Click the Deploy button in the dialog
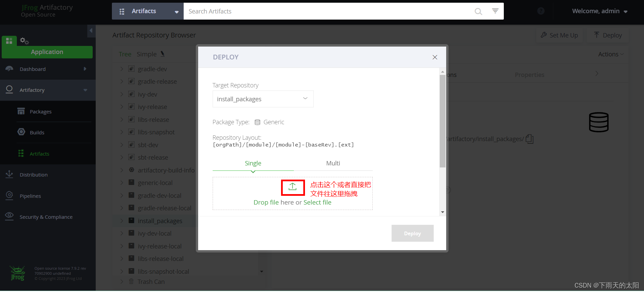644x292 pixels. pyautogui.click(x=412, y=234)
